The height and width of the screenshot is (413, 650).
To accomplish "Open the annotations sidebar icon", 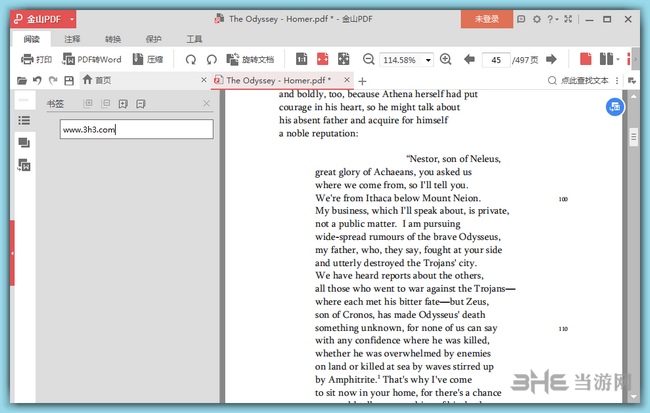I will pyautogui.click(x=24, y=143).
